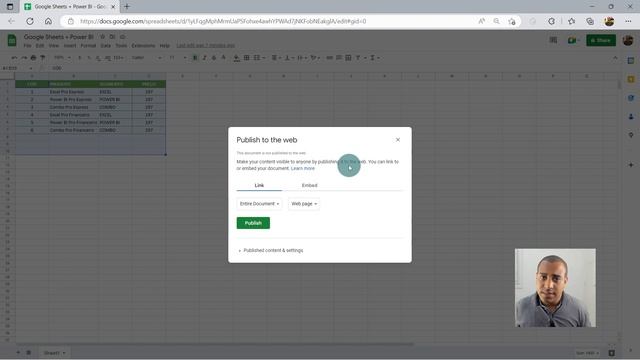Open the Insert menu
The width and height of the screenshot is (640, 360).
[x=69, y=46]
